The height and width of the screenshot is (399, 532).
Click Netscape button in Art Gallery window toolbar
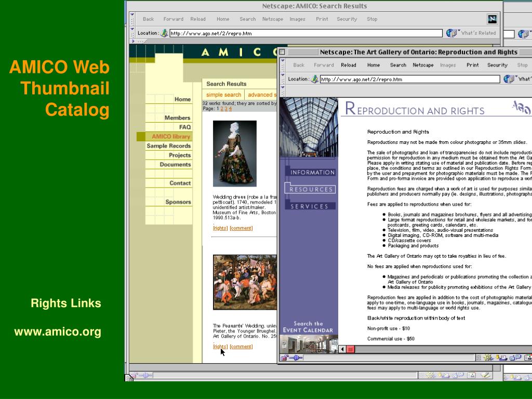(x=423, y=65)
